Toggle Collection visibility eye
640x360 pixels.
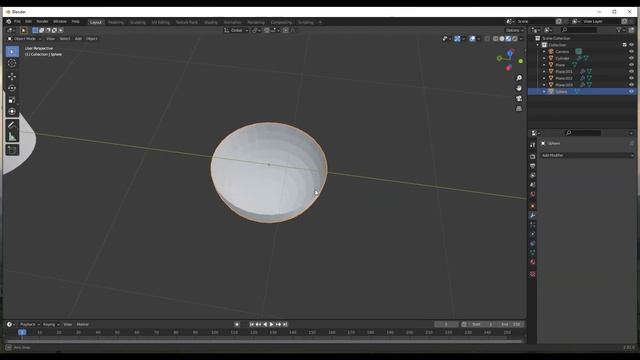(x=631, y=45)
